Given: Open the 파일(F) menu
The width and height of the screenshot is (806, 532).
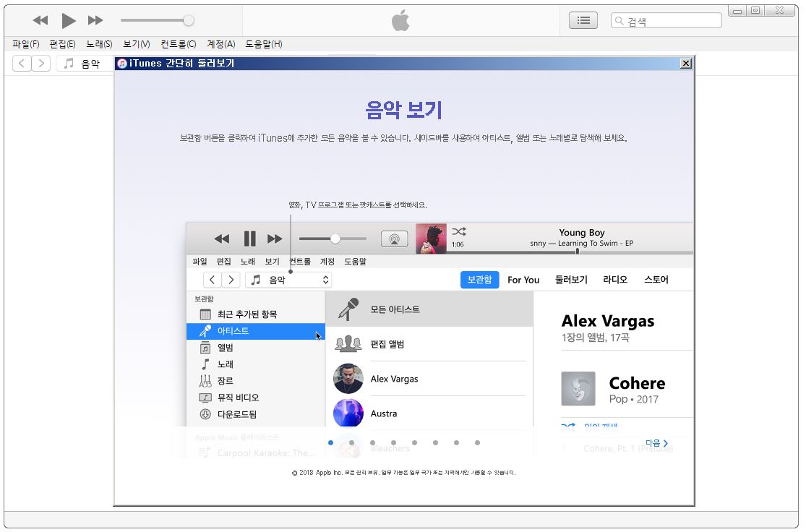Looking at the screenshot, I should pos(26,44).
